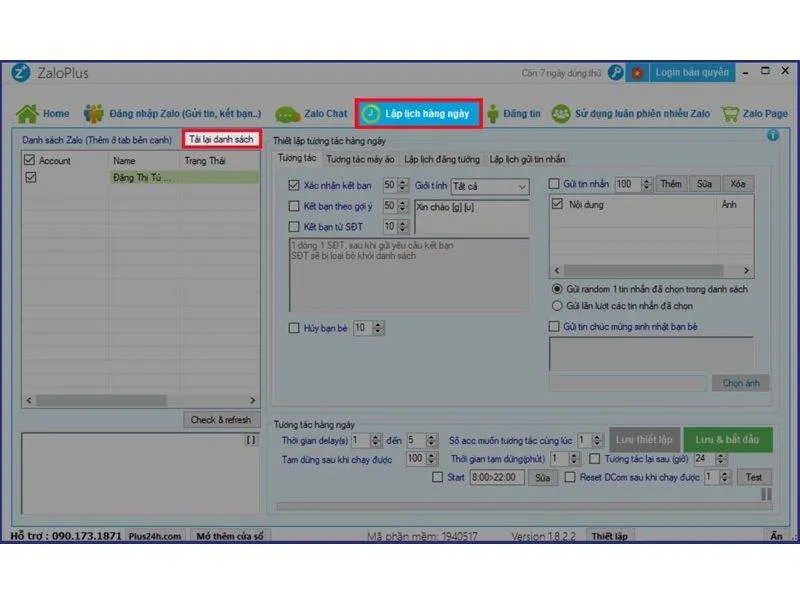Go to Home via house icon
800x600 pixels.
(x=27, y=114)
